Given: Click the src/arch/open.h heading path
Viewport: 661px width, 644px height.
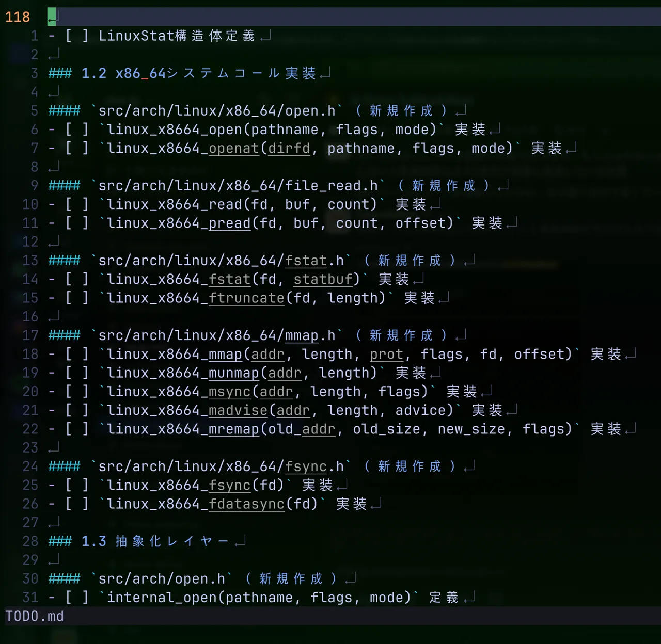Looking at the screenshot, I should pos(162,579).
